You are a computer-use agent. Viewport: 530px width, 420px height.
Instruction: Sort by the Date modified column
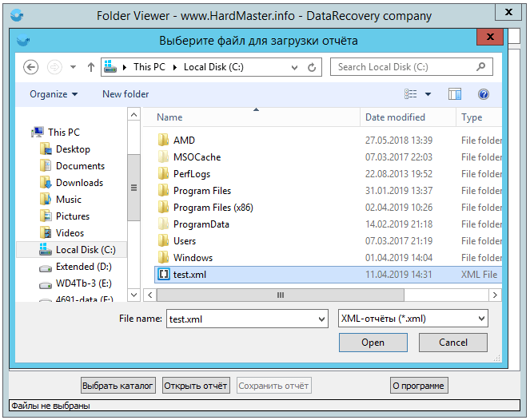coord(395,117)
